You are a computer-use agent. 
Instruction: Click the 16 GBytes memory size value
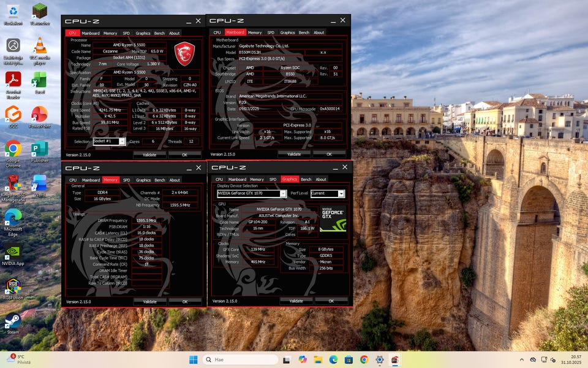[102, 199]
